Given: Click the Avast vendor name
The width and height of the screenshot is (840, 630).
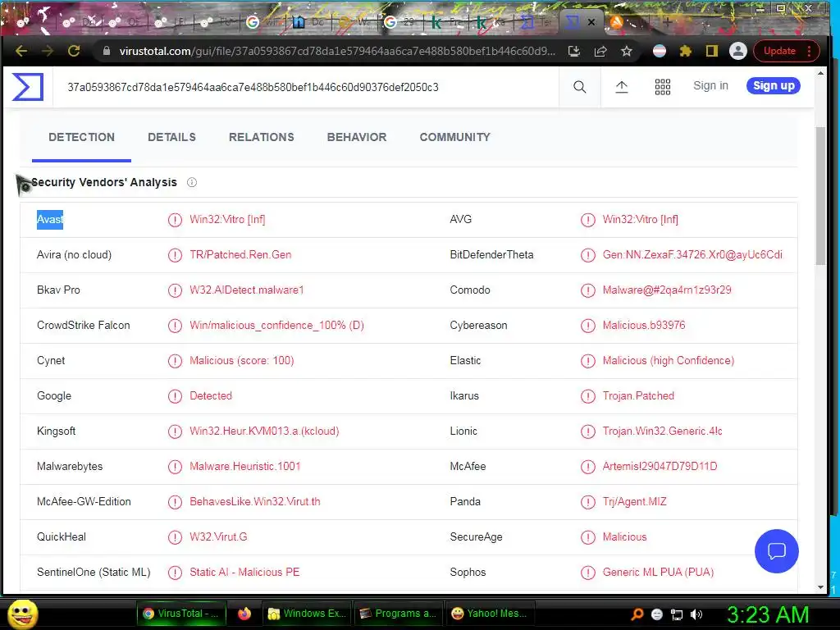Looking at the screenshot, I should [x=50, y=220].
